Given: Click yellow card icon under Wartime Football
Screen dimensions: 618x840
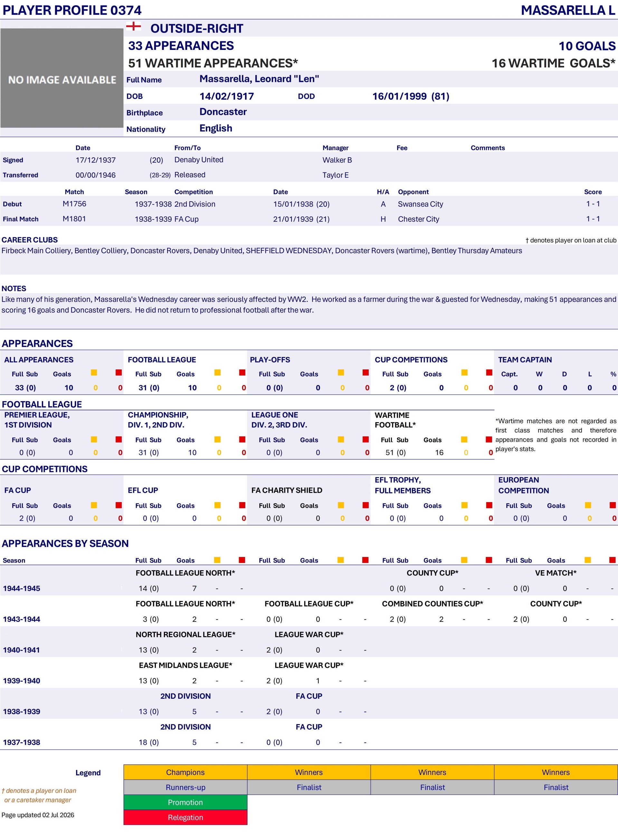Looking at the screenshot, I should (464, 439).
